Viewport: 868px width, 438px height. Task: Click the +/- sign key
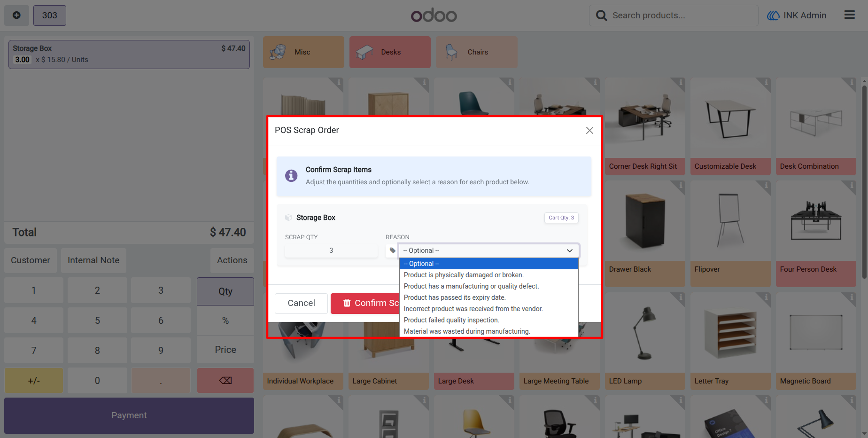point(34,381)
